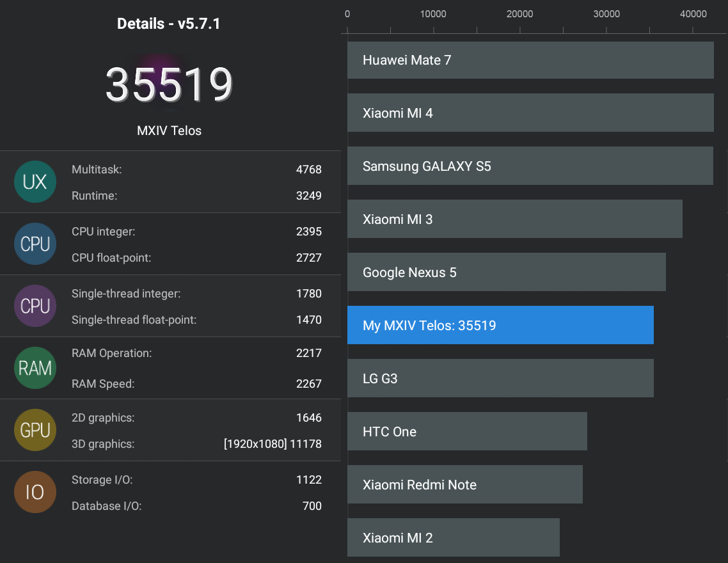Viewport: 728px width, 563px height.
Task: Tap the yellow GPU category icon
Action: tap(35, 430)
